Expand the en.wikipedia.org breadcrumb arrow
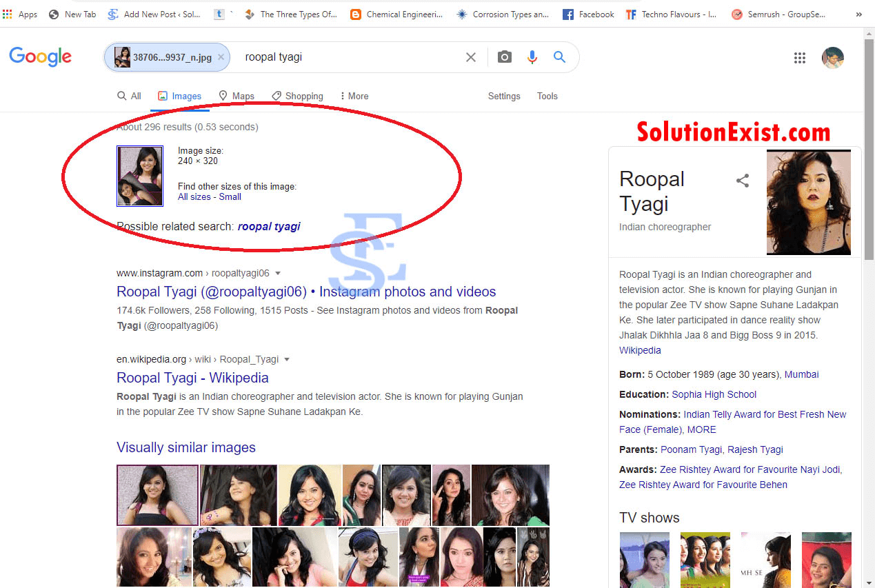The image size is (875, 588). 287,359
